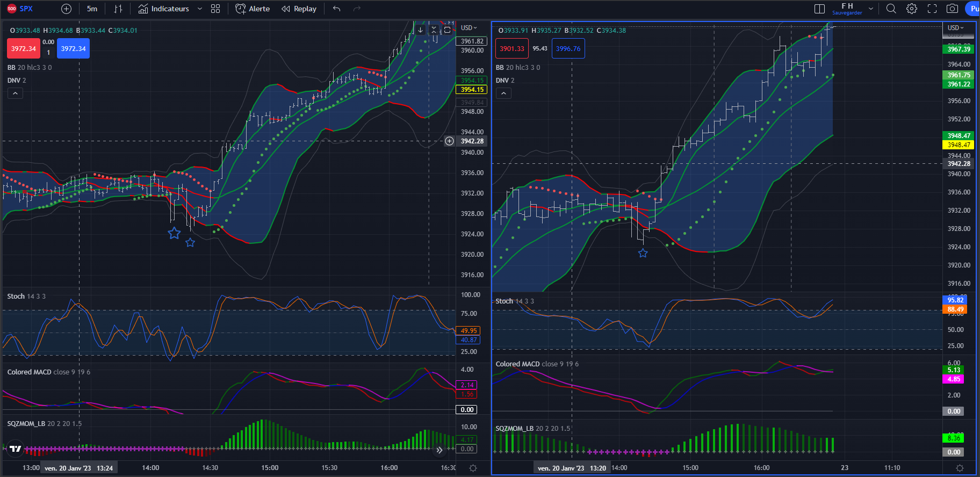Click the 16:00 time label on right chart axis
Screen dimensions: 980x477
coord(761,468)
